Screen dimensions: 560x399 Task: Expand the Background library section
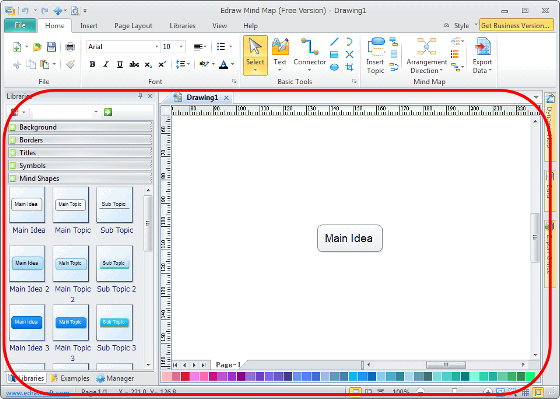tap(80, 127)
